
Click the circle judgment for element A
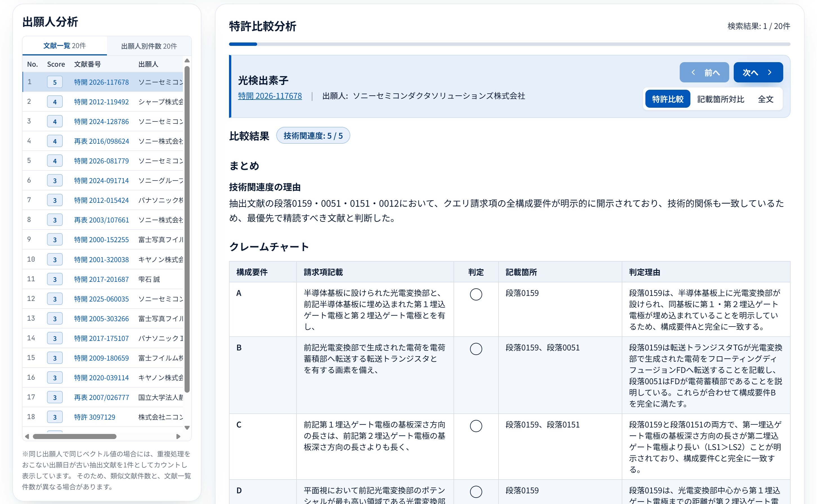(x=476, y=294)
